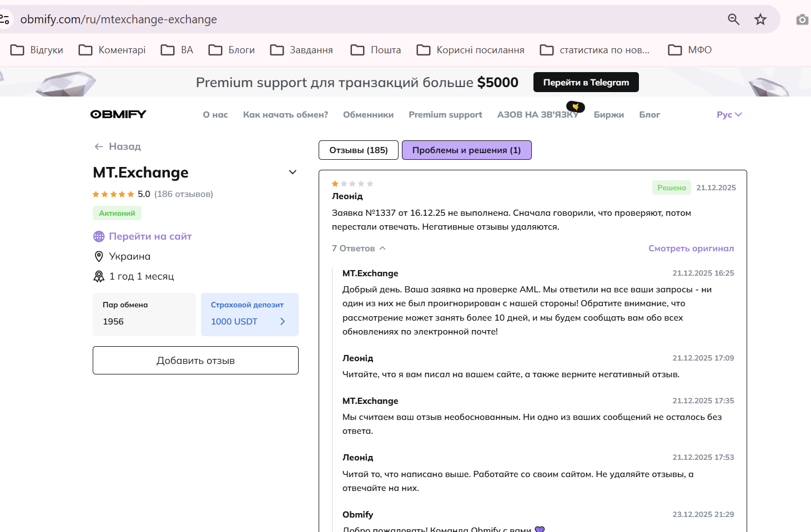Select the Проблемы и решения (1) tab
Image resolution: width=811 pixels, height=532 pixels.
click(467, 150)
